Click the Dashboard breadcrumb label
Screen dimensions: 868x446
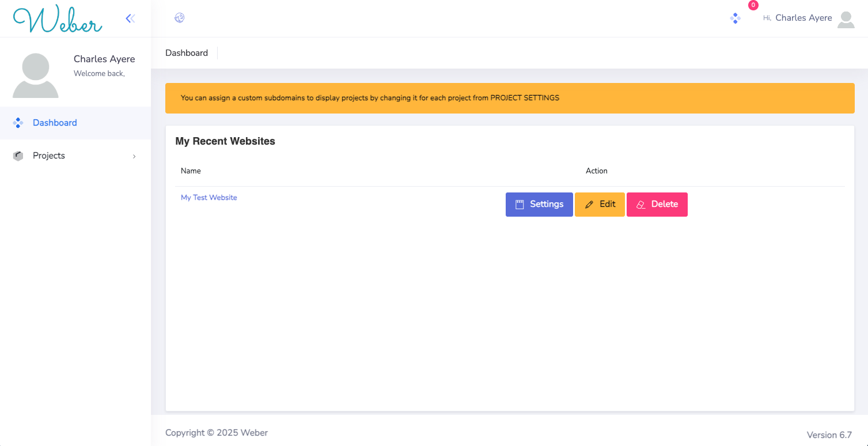tap(187, 53)
